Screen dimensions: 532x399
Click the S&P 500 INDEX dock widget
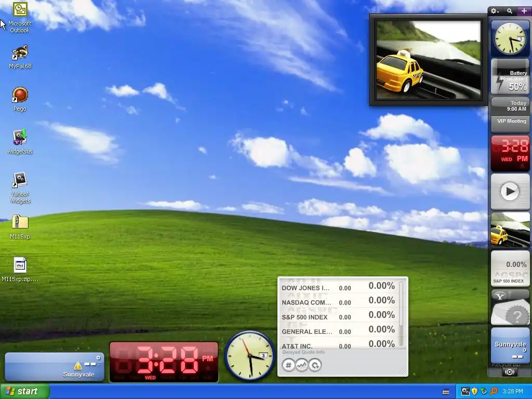510,269
